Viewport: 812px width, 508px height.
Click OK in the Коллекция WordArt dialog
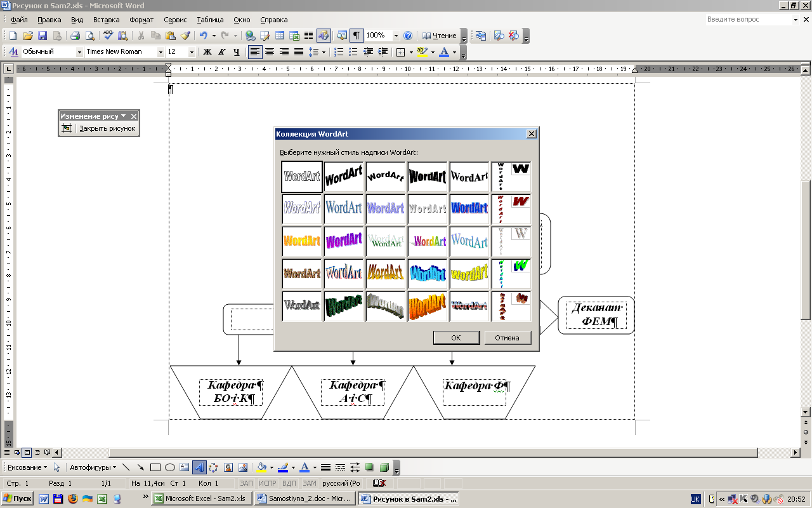(456, 338)
